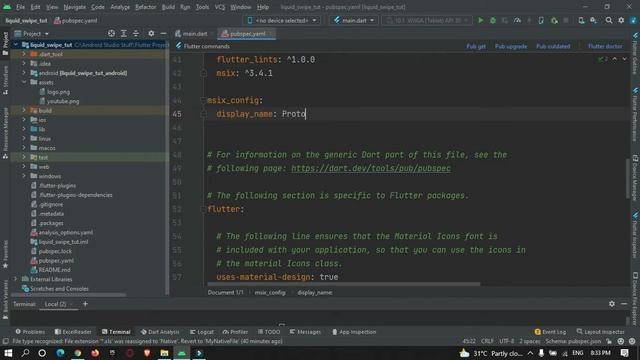Collapse all in Project panel
The height and width of the screenshot is (360, 640).
[136, 33]
